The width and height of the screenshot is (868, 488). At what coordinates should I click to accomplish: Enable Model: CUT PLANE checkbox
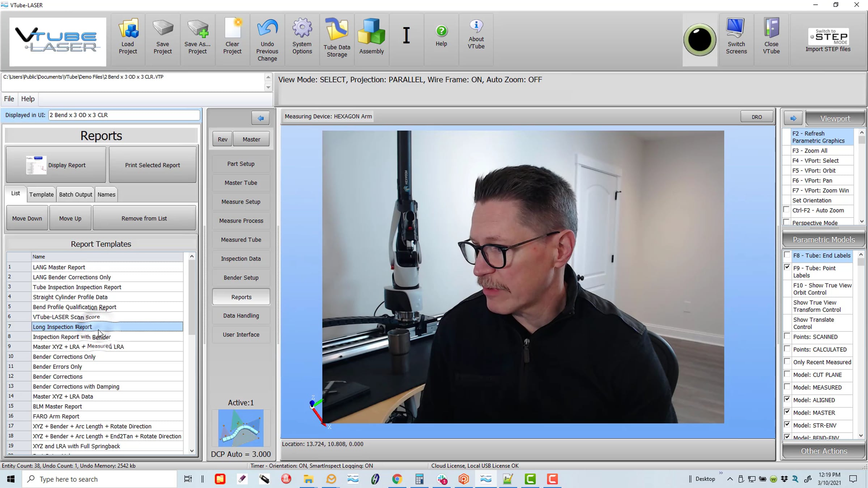tap(787, 374)
